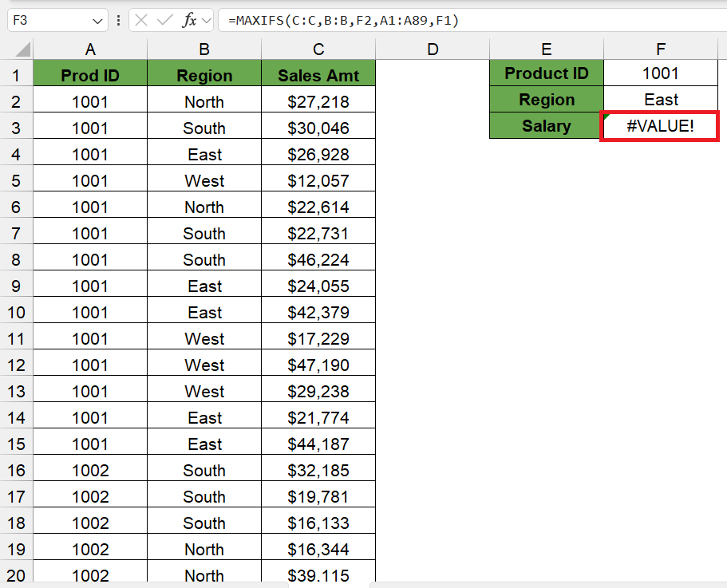Click inside the Name Box showing F3
Image resolution: width=727 pixels, height=588 pixels.
[x=50, y=21]
